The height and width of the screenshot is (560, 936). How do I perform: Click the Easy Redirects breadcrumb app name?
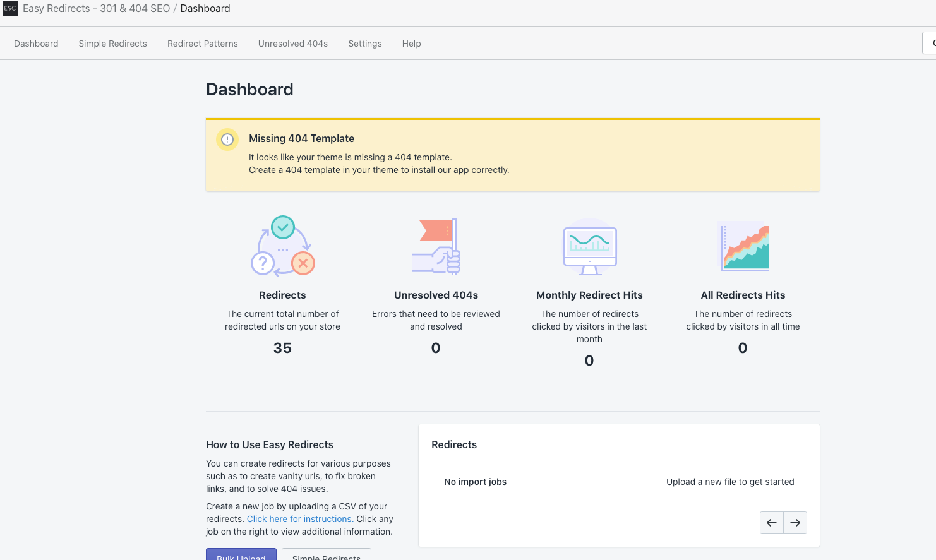coord(97,8)
